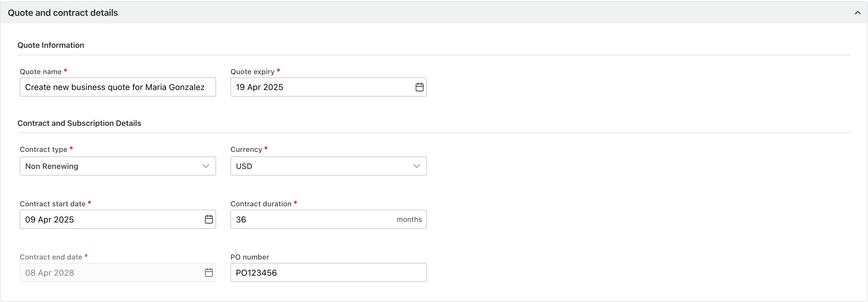Click the PO number label
The height and width of the screenshot is (302, 868).
coord(250,257)
